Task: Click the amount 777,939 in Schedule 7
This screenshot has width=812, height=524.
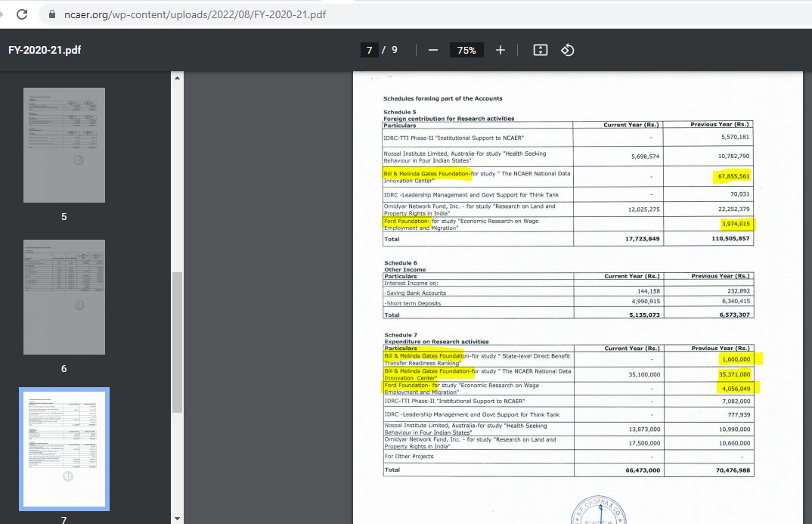Action: 739,415
